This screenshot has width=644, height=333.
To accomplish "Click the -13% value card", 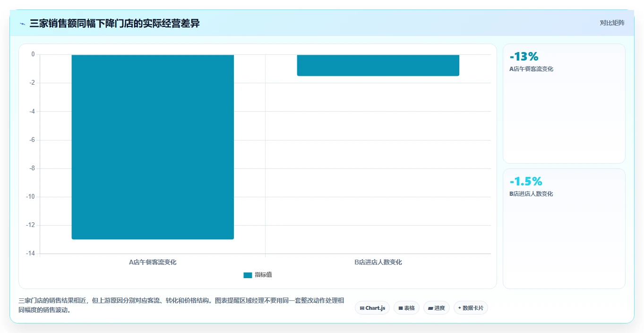I will point(564,104).
